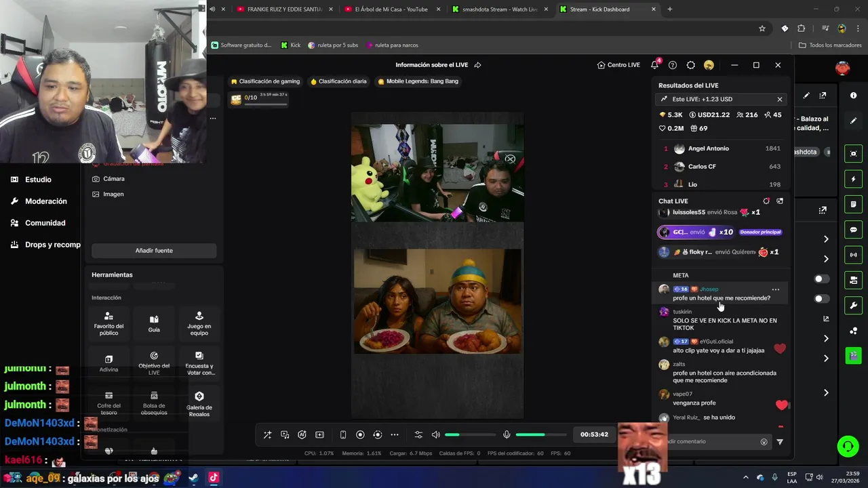Open notifications bell with badge 4
The height and width of the screenshot is (488, 868).
[654, 65]
